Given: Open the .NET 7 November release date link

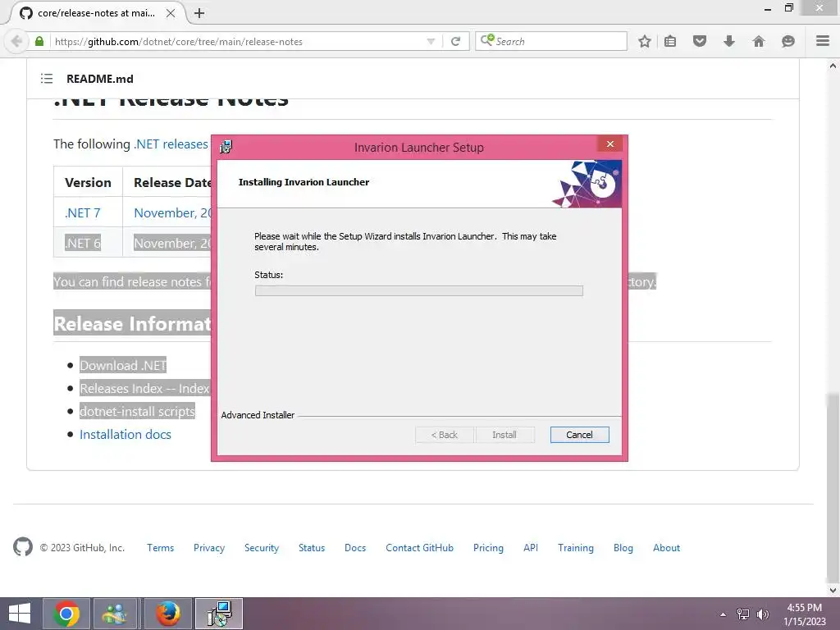Looking at the screenshot, I should click(x=172, y=212).
